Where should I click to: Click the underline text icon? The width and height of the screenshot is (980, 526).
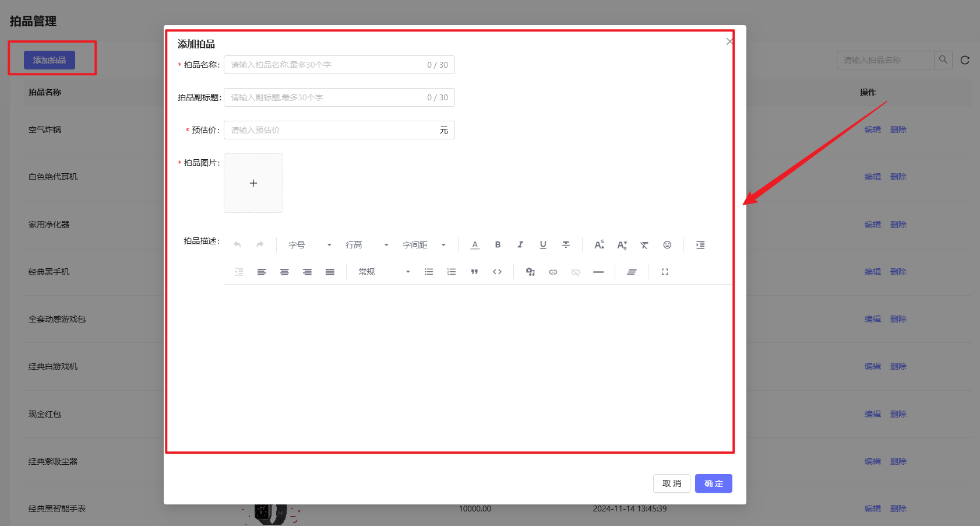[543, 245]
